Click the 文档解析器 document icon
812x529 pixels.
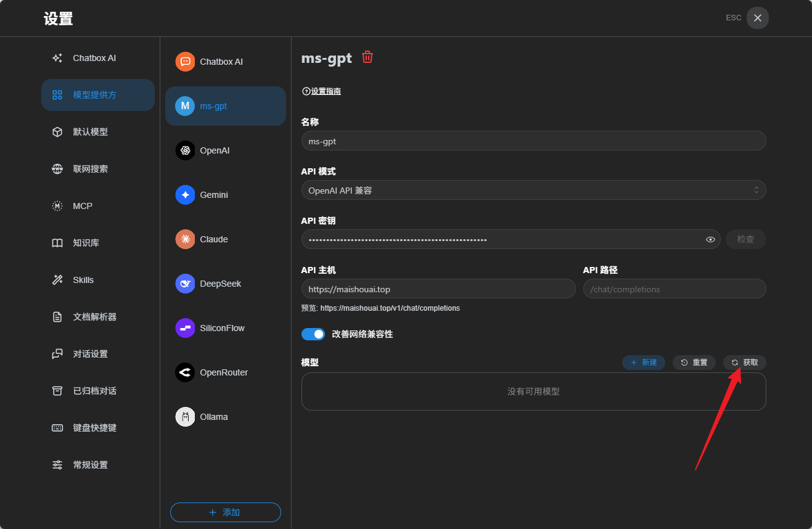coord(57,317)
